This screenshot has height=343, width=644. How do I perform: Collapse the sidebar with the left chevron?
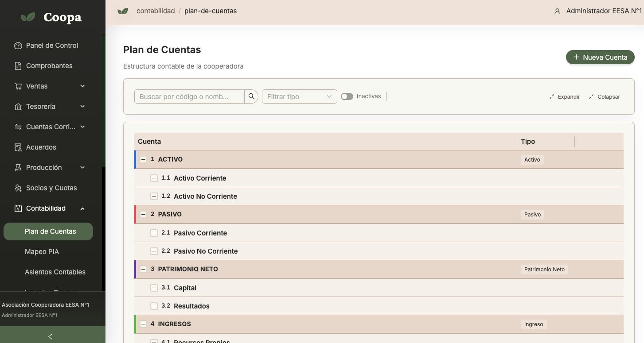[x=50, y=336]
